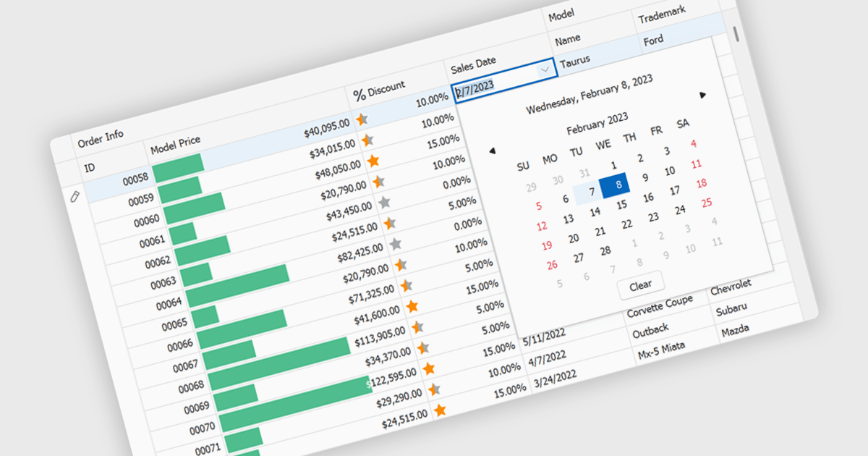This screenshot has height=456, width=868.
Task: Click the orange star next to $122,595.00
Action: click(429, 368)
